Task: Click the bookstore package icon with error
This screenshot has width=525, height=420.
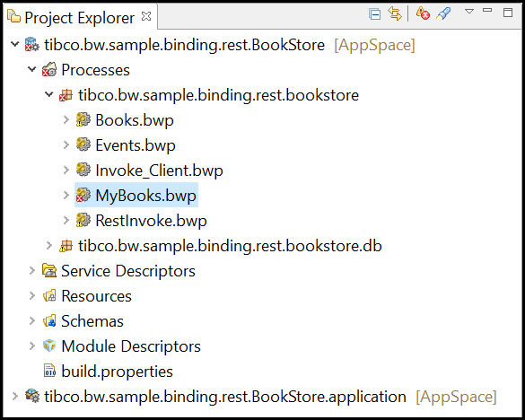Action: (66, 95)
